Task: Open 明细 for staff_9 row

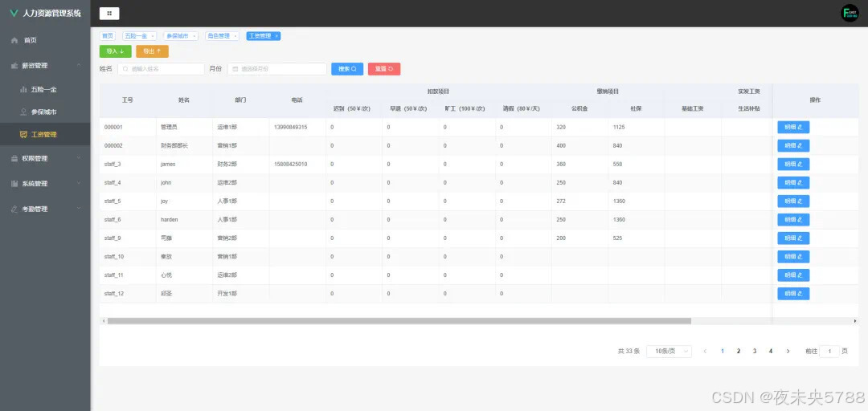Action: coord(793,238)
